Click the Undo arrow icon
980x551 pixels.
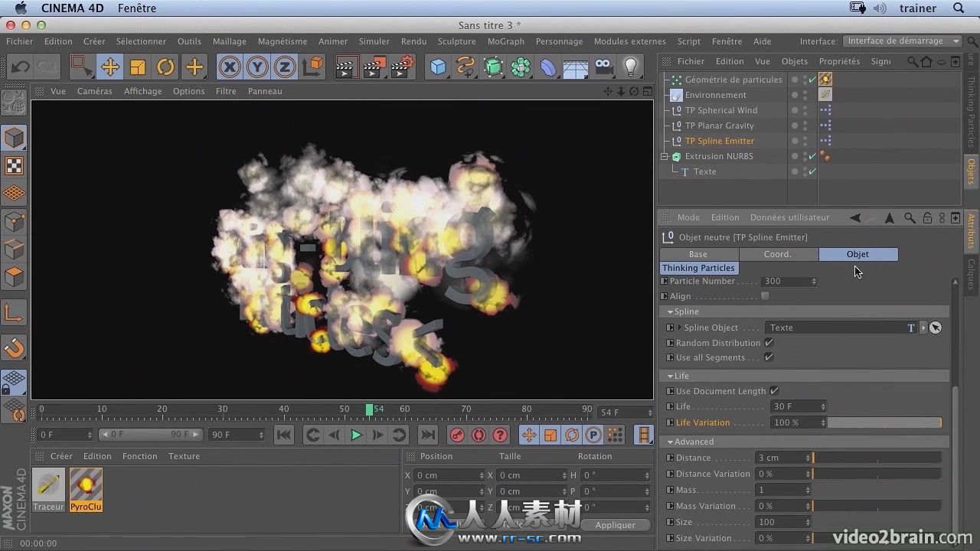pyautogui.click(x=19, y=67)
